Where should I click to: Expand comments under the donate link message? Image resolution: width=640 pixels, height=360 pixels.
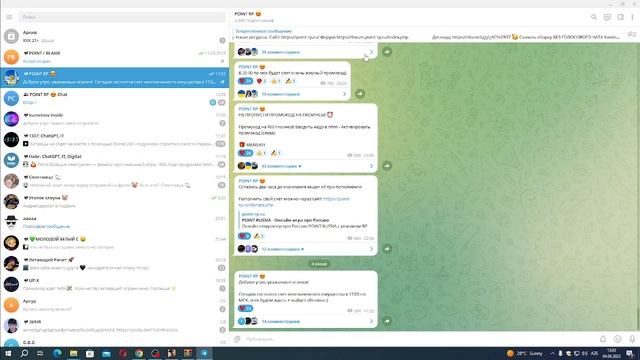coord(306,249)
